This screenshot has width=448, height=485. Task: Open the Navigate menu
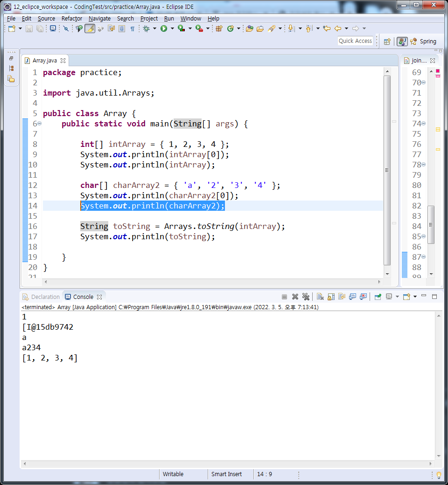99,19
